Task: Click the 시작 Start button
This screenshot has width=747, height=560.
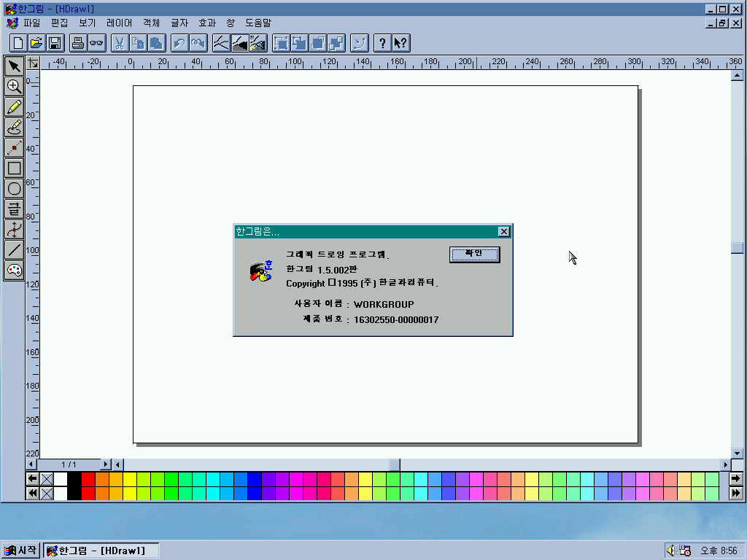Action: click(x=20, y=551)
